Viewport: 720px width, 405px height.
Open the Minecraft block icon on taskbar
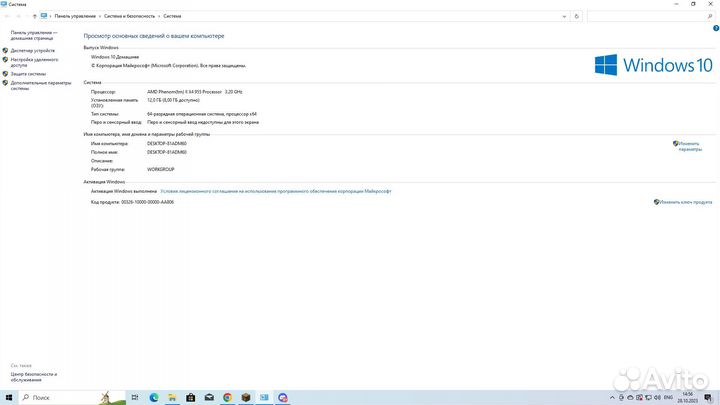[x=246, y=397]
